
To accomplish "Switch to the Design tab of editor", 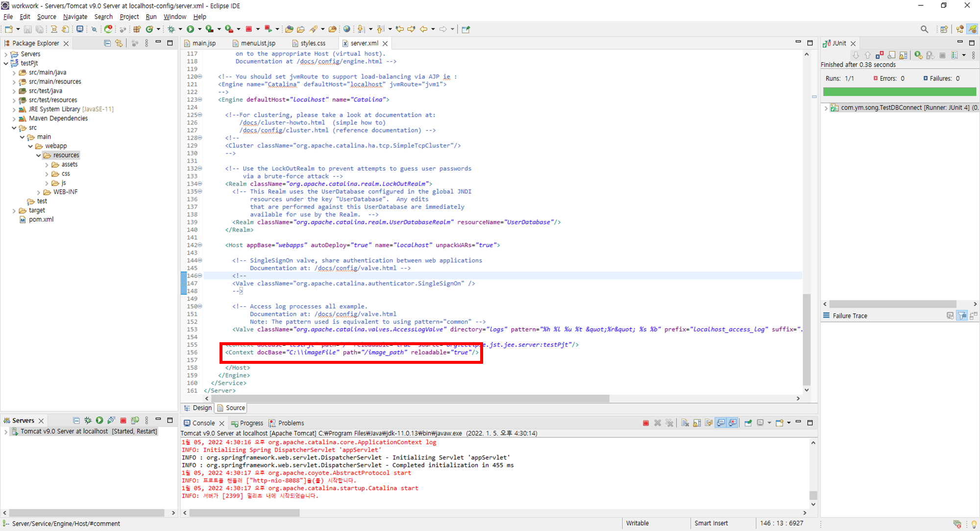I will 198,408.
